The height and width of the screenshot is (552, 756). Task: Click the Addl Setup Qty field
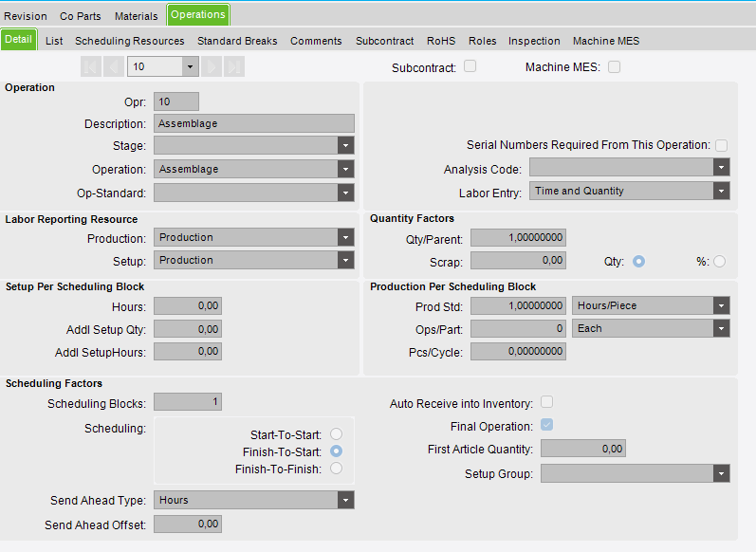point(188,329)
